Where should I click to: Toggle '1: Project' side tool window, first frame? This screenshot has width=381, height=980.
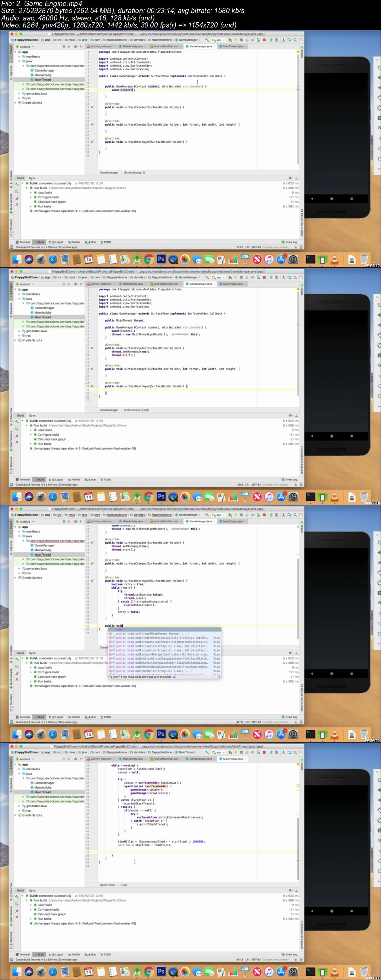click(x=11, y=53)
